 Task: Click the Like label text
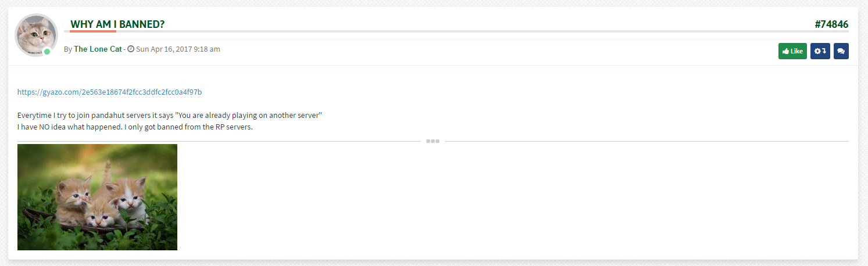[x=796, y=51]
